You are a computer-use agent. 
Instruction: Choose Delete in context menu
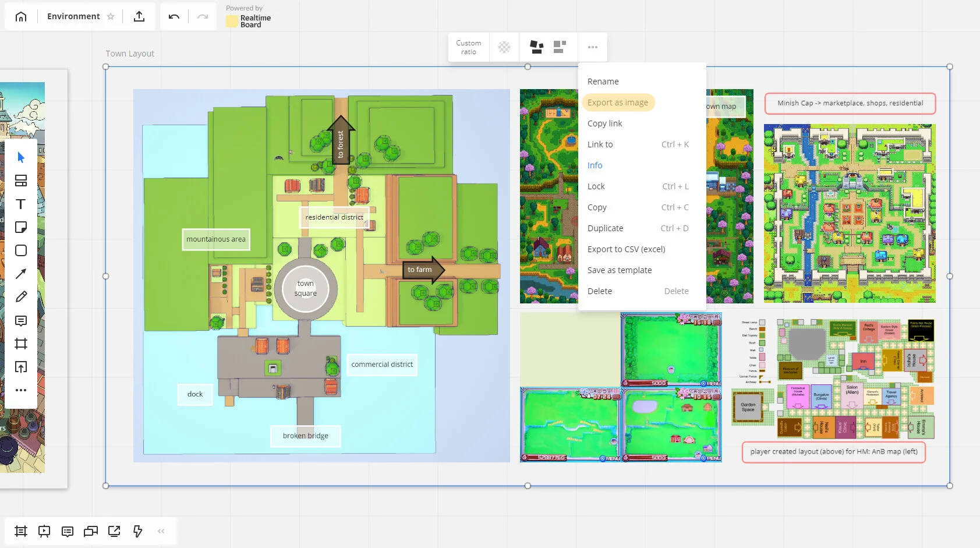[642, 291]
